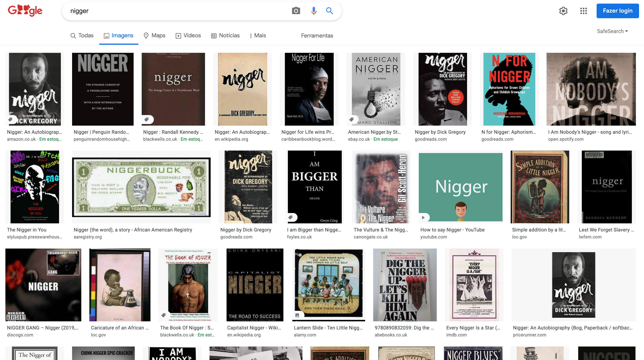Viewport: 644px width, 360px height.
Task: Open the penguinrandomhouse book cover thumbnail
Action: (103, 89)
